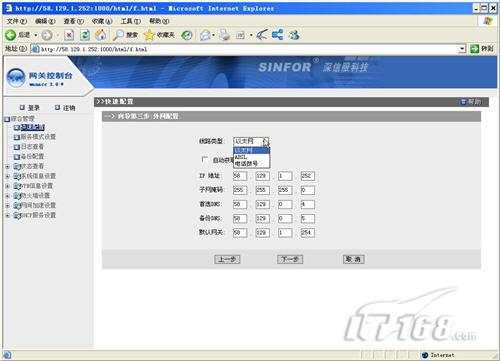500x361 pixels.
Task: Open 日志查看 in the sidebar tree
Action: [x=32, y=147]
